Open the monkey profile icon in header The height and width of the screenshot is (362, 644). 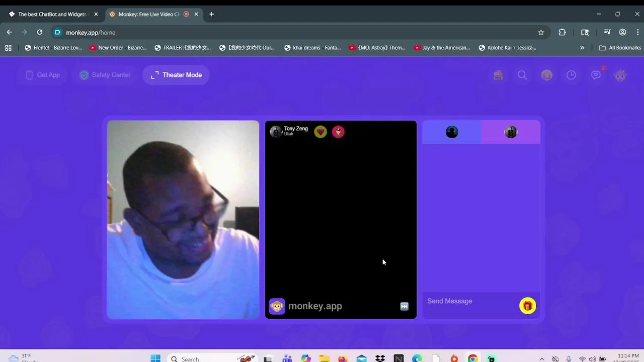(x=620, y=75)
